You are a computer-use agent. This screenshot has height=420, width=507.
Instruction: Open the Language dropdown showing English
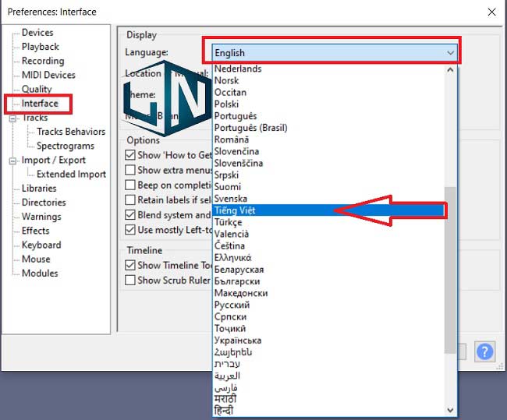click(335, 52)
